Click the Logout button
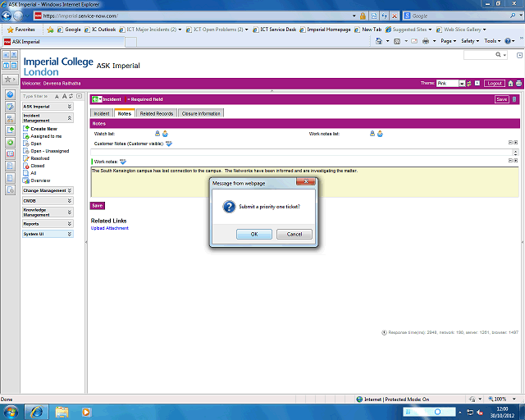 pyautogui.click(x=494, y=83)
